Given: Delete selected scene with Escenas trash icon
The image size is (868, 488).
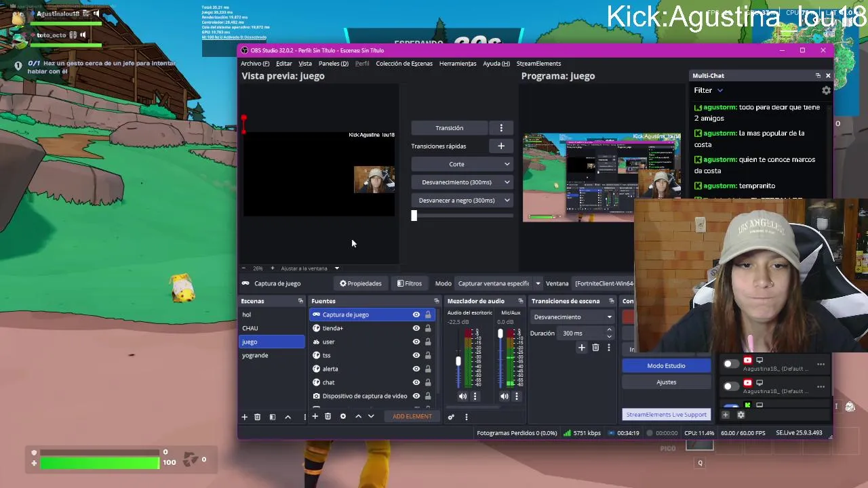Looking at the screenshot, I should 258,417.
